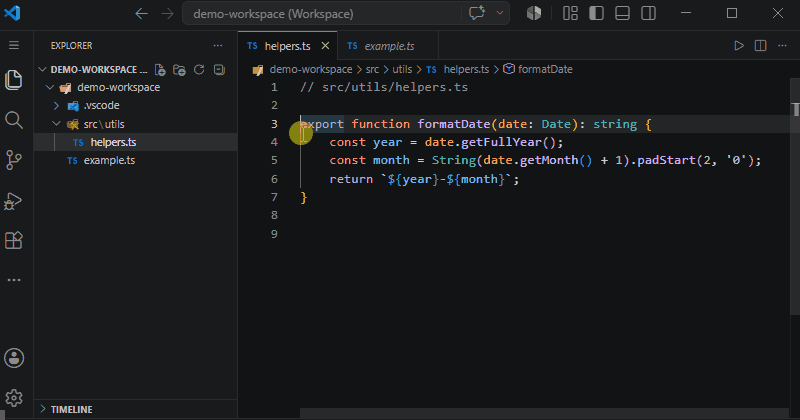
Task: Close the helpers.ts tab
Action: (x=325, y=46)
